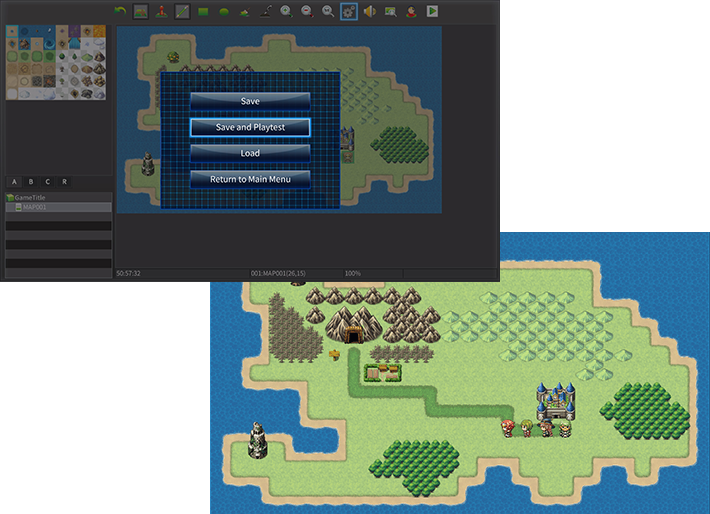The image size is (710, 514).
Task: Pick the selected ocean tile in palette
Action: 12,31
